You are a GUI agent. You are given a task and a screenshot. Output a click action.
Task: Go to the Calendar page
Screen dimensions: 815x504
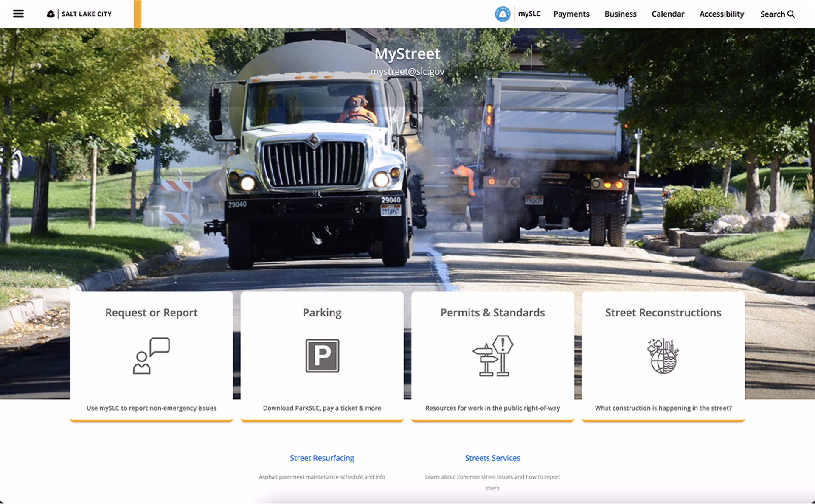tap(668, 14)
